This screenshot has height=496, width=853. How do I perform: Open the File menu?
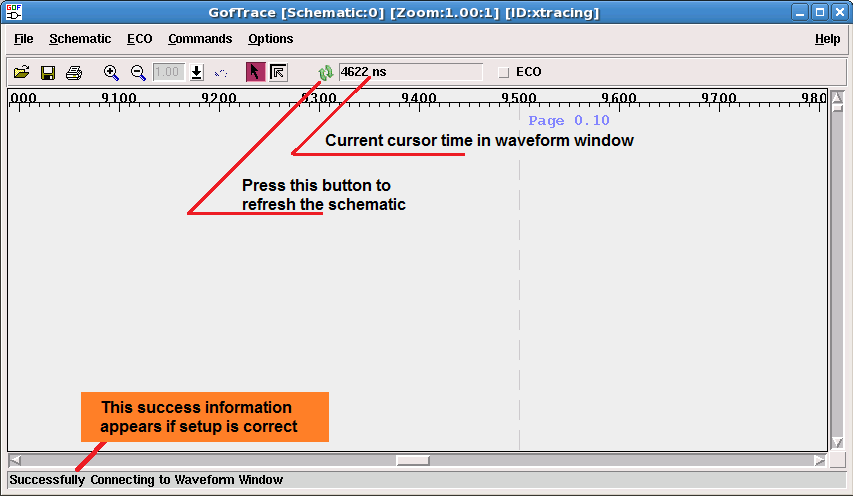tap(23, 39)
